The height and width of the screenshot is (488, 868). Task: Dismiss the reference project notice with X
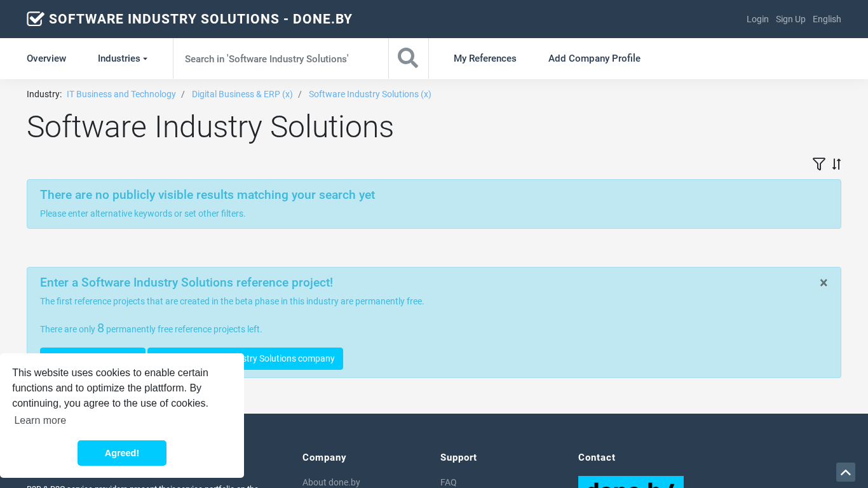point(824,283)
